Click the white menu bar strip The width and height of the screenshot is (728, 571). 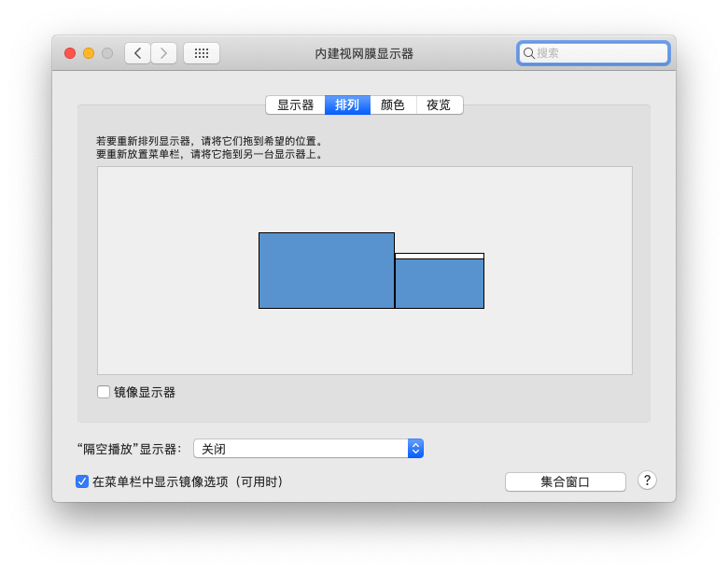439,256
